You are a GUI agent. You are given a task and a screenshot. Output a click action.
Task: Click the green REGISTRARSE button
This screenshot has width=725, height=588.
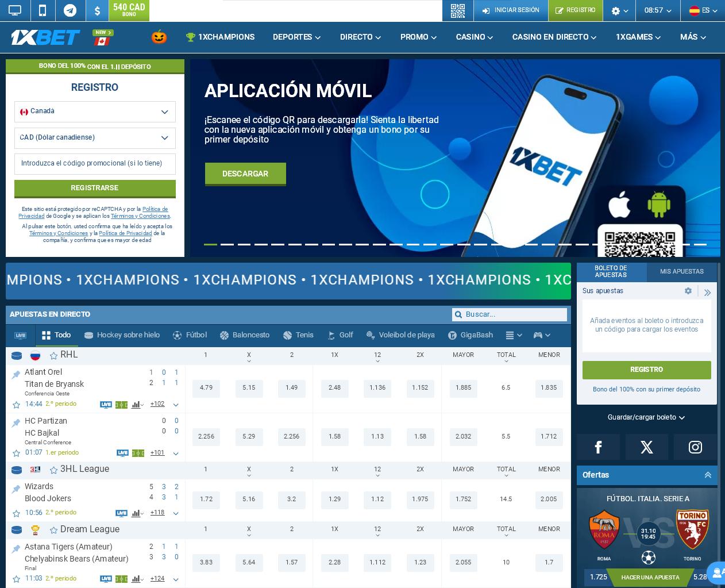click(95, 189)
